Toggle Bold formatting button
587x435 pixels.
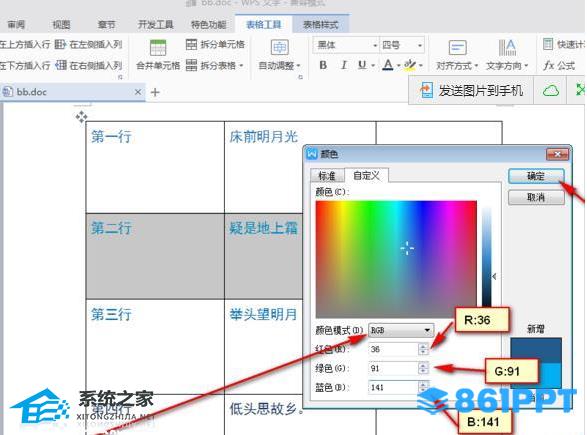[323, 65]
